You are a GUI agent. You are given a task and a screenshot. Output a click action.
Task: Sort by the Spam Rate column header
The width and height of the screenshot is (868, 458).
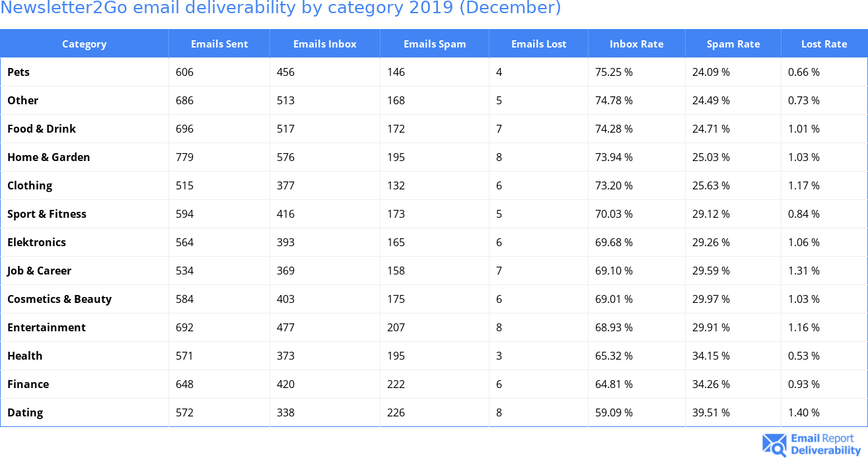coord(733,44)
